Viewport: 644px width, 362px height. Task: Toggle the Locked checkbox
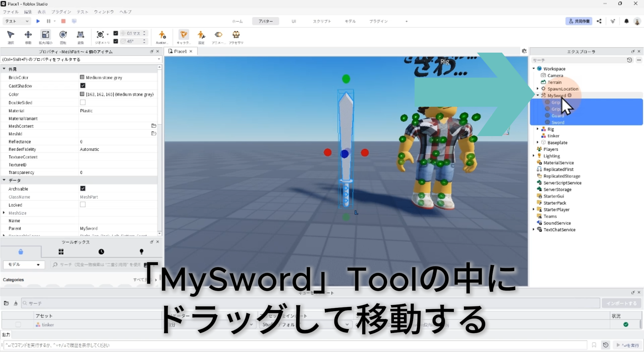83,205
